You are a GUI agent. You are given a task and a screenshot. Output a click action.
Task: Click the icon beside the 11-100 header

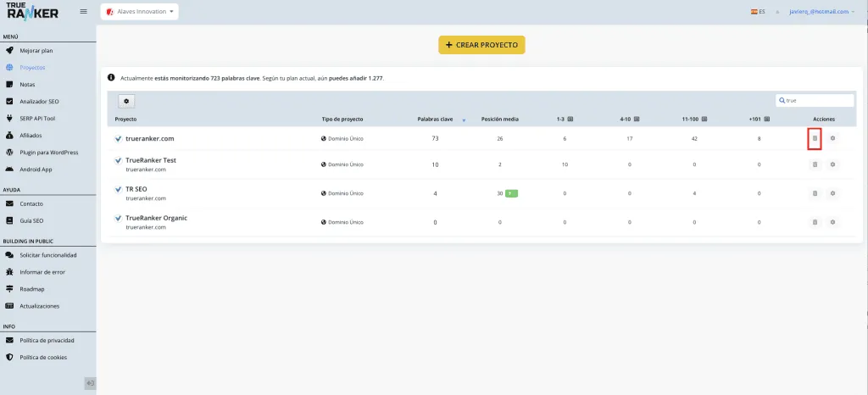pyautogui.click(x=704, y=119)
